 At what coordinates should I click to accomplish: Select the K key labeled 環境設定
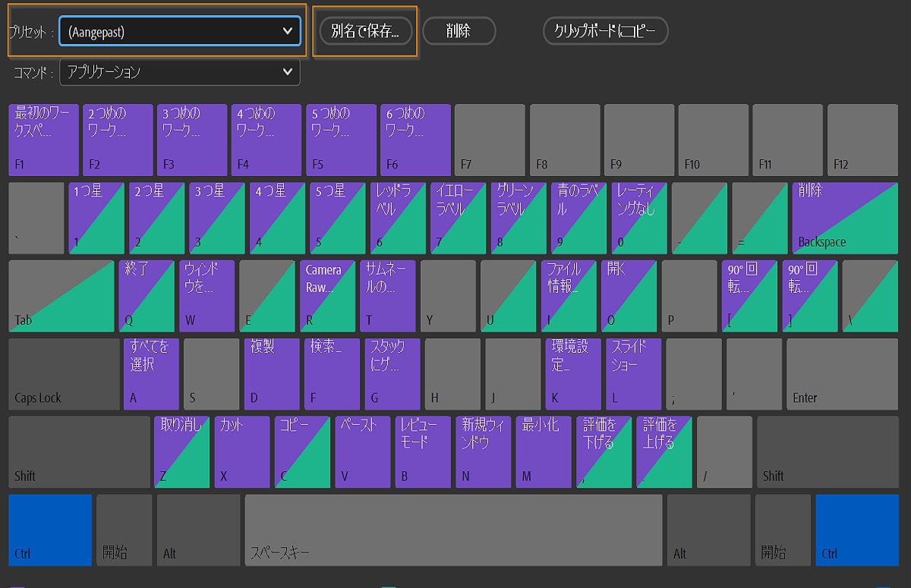tap(574, 374)
